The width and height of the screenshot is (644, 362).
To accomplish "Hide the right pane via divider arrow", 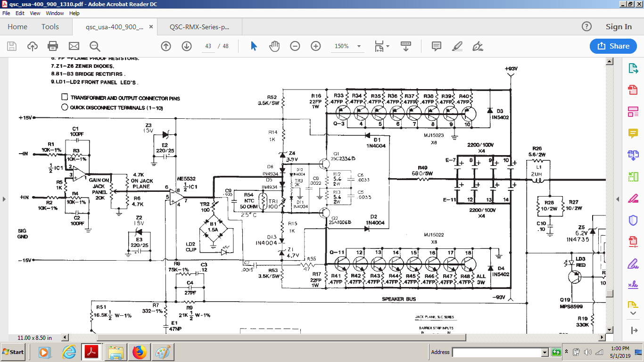I will click(x=617, y=198).
